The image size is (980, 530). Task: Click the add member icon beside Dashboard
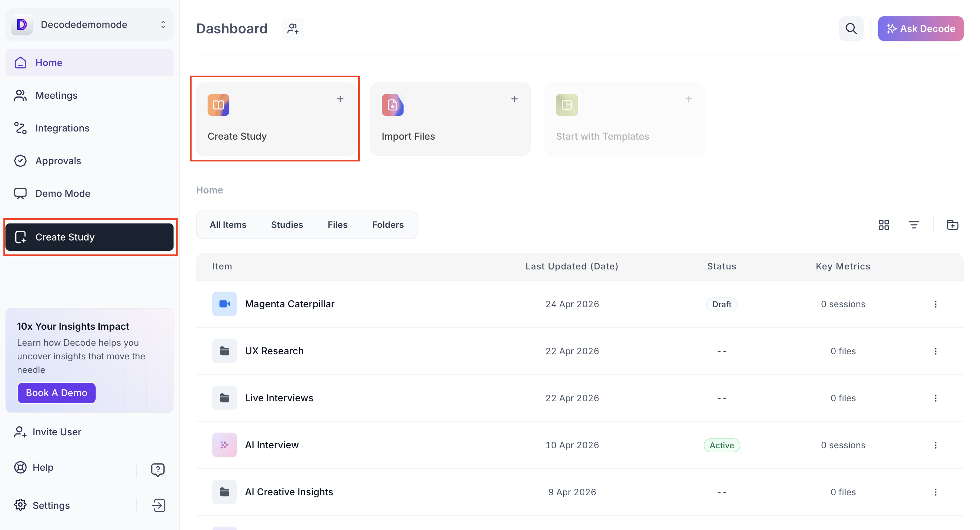293,29
